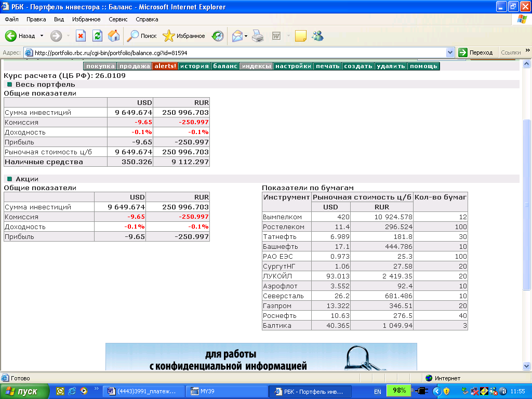Viewport: 532px width, 399px height.
Task: Open the red alerts! button
Action: [x=165, y=66]
